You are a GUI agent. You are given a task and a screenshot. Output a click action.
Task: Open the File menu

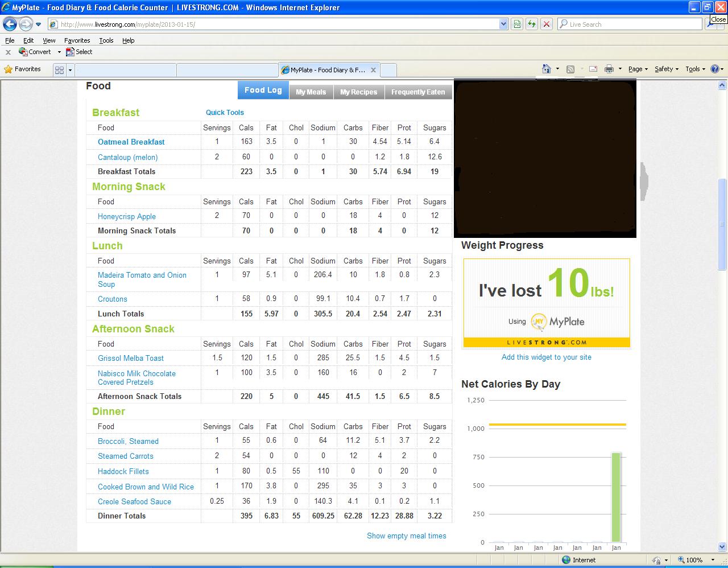[x=10, y=40]
